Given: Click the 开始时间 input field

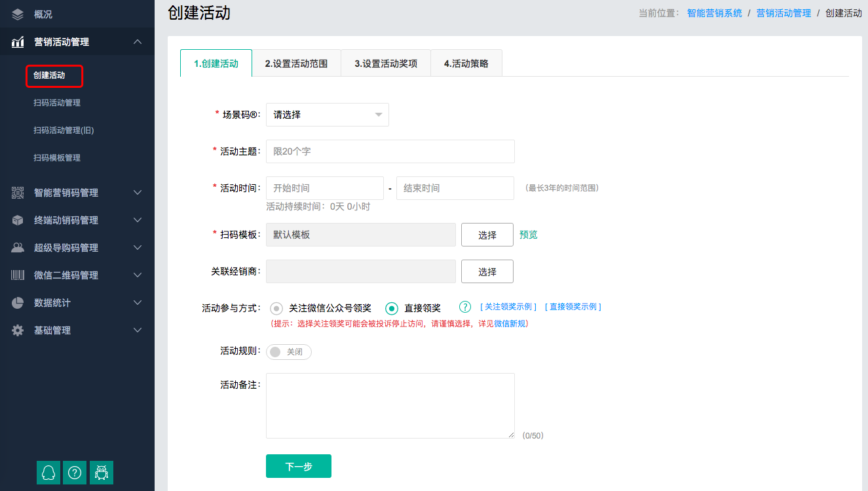Looking at the screenshot, I should point(325,188).
